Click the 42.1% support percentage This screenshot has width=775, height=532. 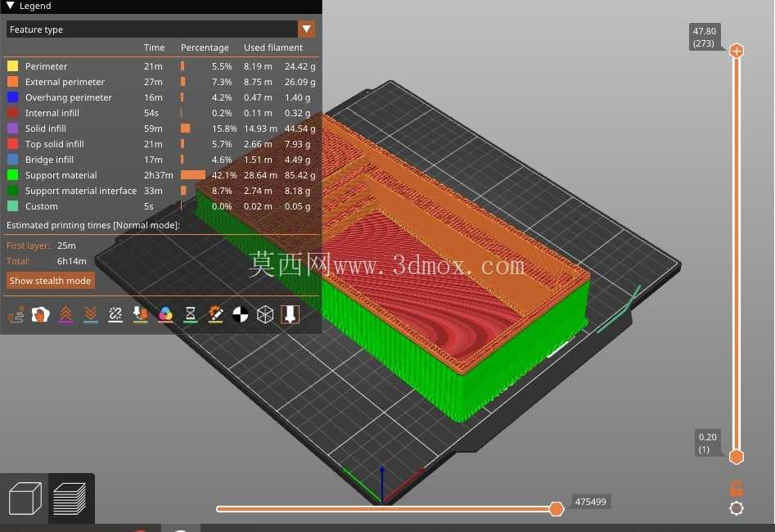tap(224, 175)
